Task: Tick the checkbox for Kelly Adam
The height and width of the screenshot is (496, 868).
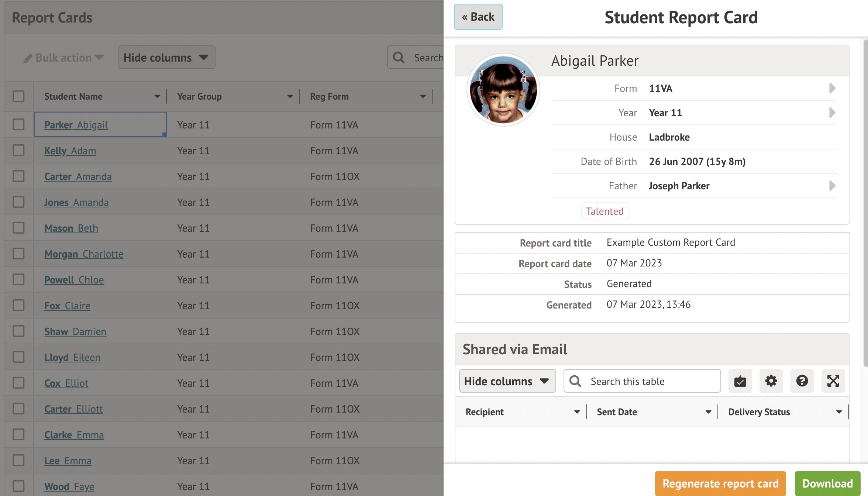Action: [x=18, y=150]
